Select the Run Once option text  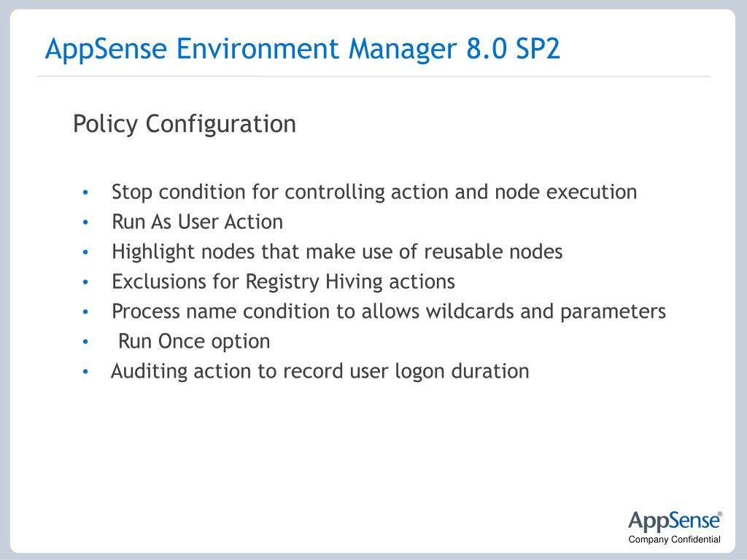coord(194,342)
